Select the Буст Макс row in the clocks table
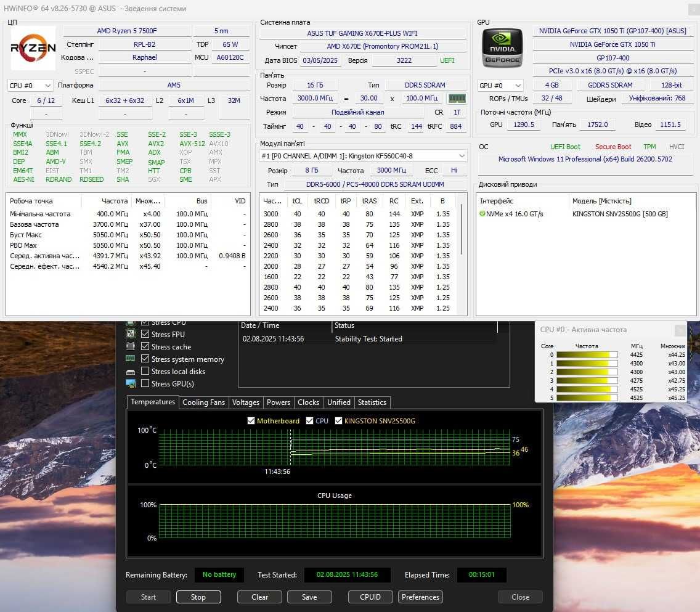 pos(128,235)
